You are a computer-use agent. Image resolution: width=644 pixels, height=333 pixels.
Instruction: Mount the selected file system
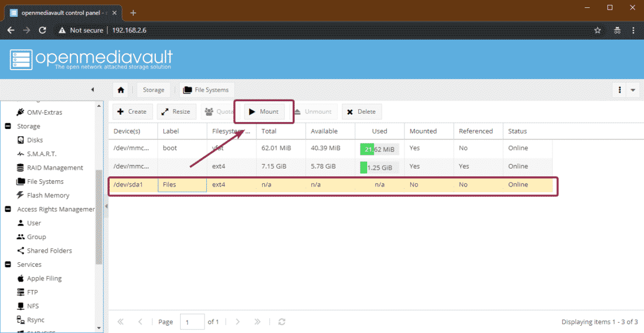coord(264,111)
